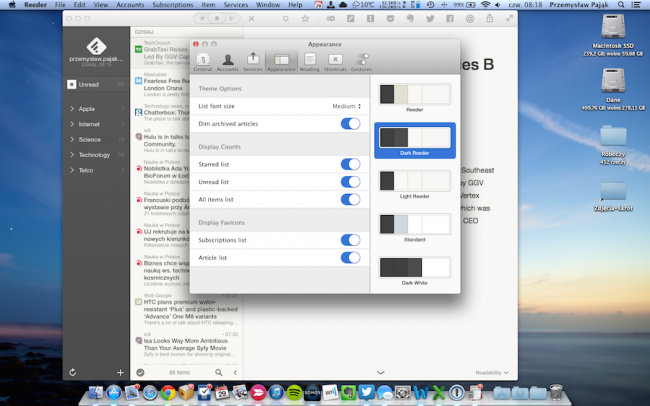Toggle Subscriptions list favicons switch
This screenshot has height=406, width=650.
click(350, 240)
